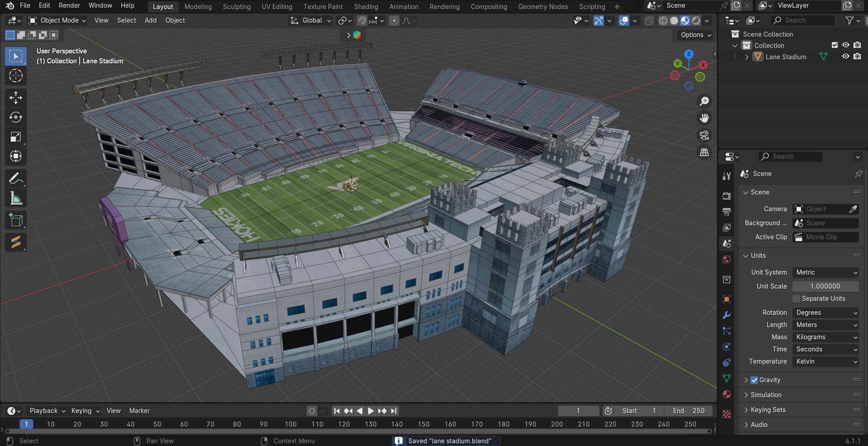Open the Length units dropdown
Image resolution: width=868 pixels, height=446 pixels.
(825, 325)
